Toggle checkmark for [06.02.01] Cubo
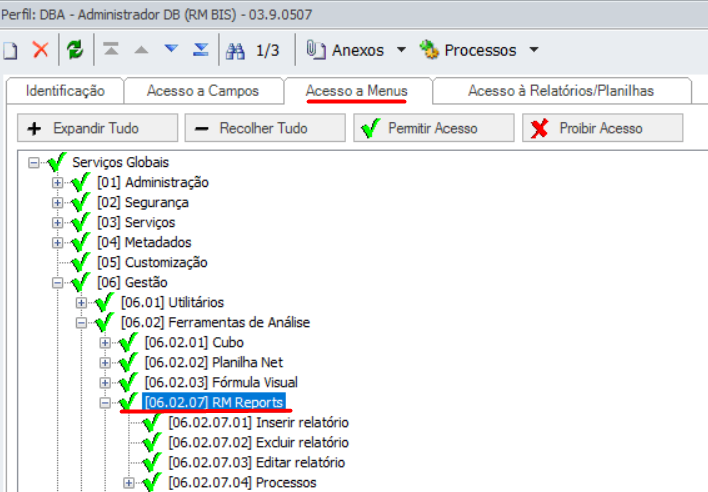This screenshot has width=708, height=492. click(x=128, y=342)
